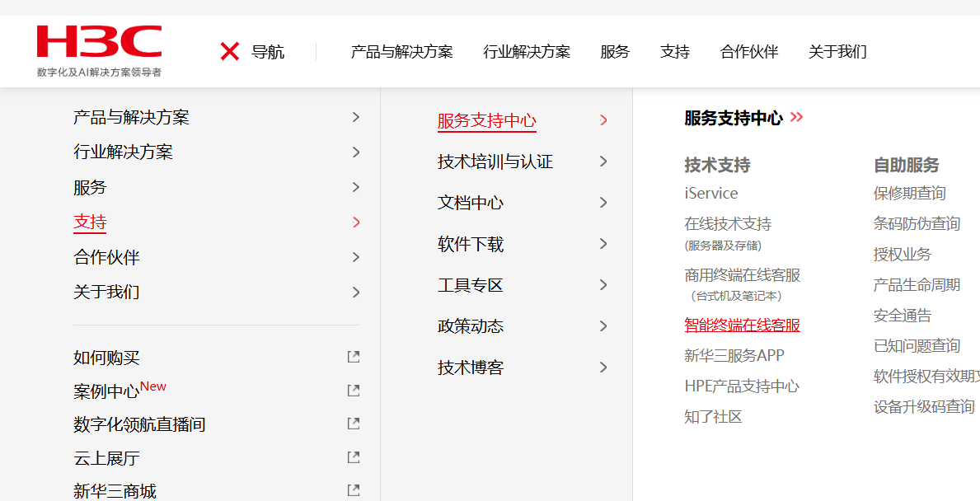980x501 pixels.
Task: Open external link icon beside 如何购买
Action: (x=354, y=357)
